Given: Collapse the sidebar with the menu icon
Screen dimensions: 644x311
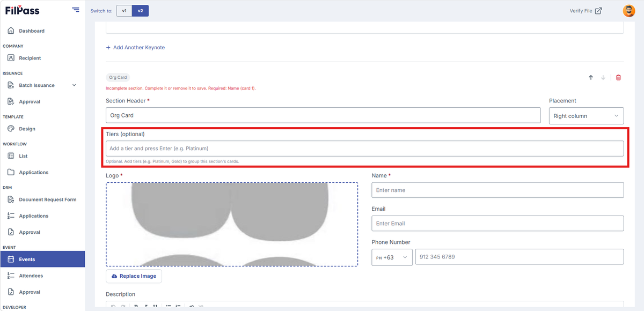Looking at the screenshot, I should (76, 10).
